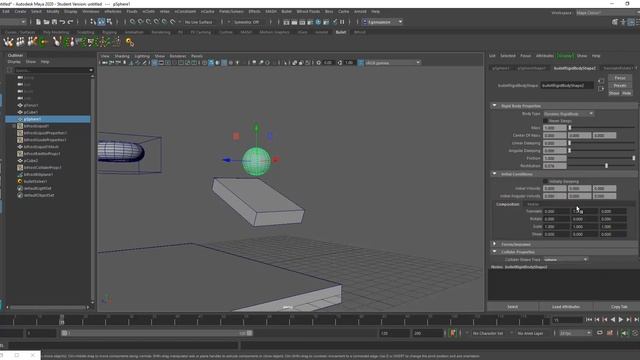Open the frame rate fps dropdown
The height and width of the screenshot is (360, 640).
tap(575, 333)
